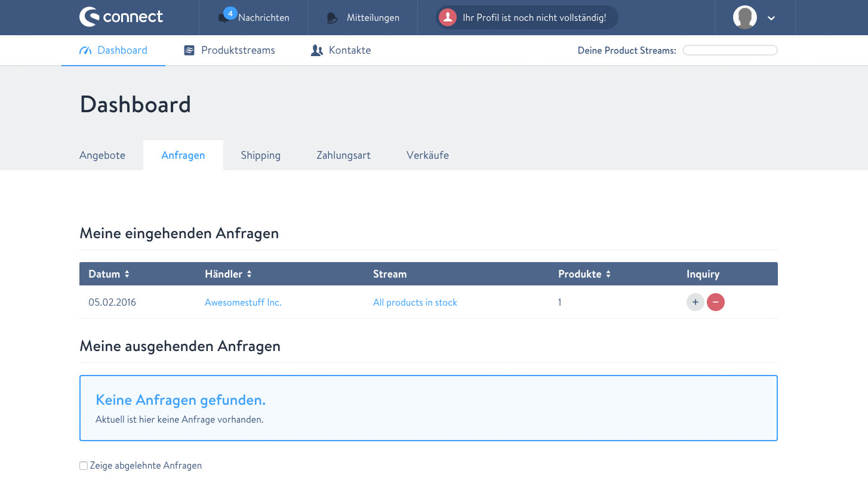Click the Deine Product Streams progress bar
The image size is (868, 483).
(730, 51)
